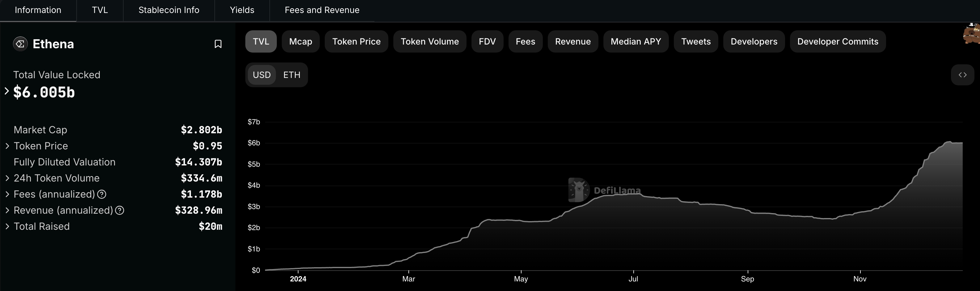Click the $7b y-axis label
Screen dimensions: 980x291
[254, 122]
